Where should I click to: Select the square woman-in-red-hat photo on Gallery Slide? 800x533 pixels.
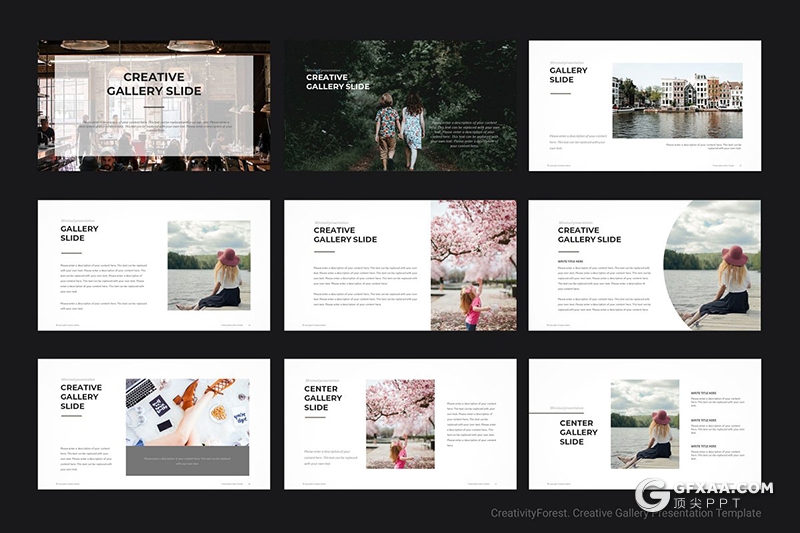point(208,265)
